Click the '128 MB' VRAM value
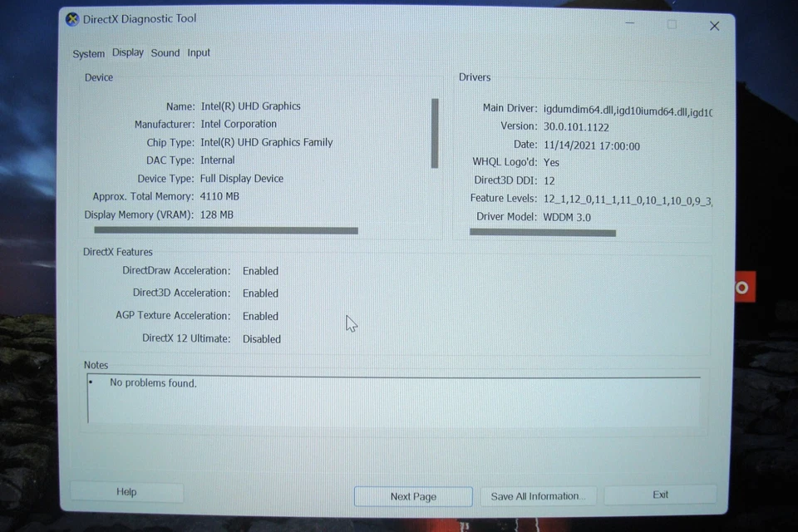 tap(216, 214)
